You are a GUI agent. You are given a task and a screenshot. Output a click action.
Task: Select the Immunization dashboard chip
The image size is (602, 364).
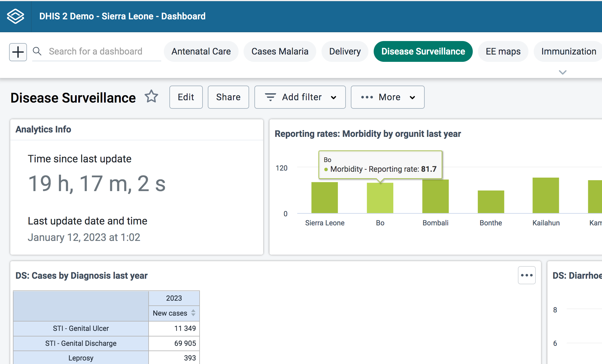click(568, 51)
